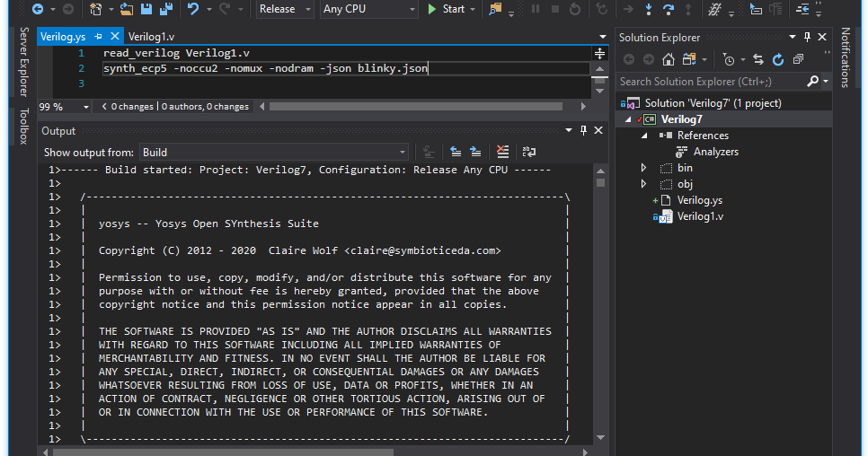Switch to the Verilog1.v tab
This screenshot has height=456, width=868.
151,37
